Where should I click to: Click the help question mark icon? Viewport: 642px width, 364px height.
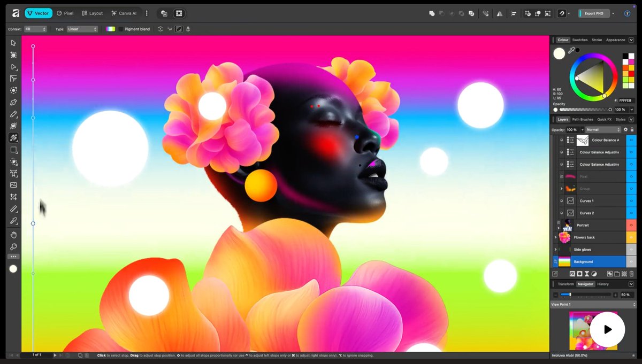pyautogui.click(x=627, y=13)
